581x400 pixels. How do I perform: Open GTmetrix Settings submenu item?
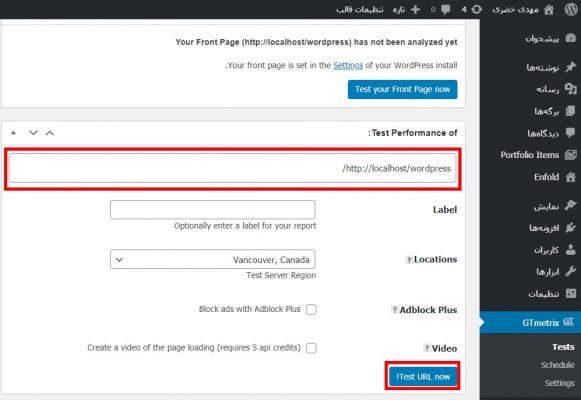click(x=559, y=383)
